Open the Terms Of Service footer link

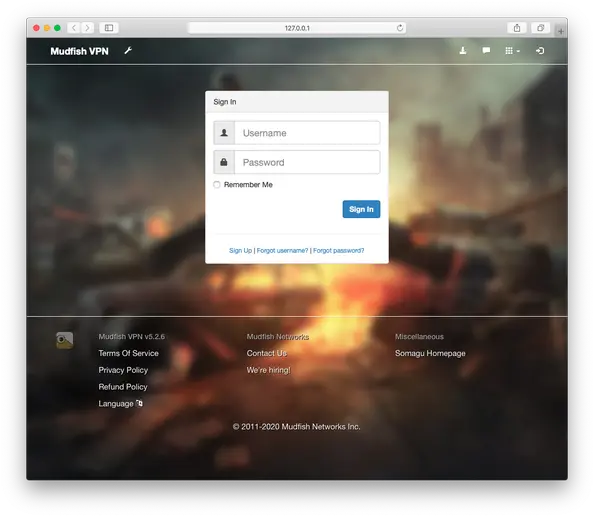point(129,353)
